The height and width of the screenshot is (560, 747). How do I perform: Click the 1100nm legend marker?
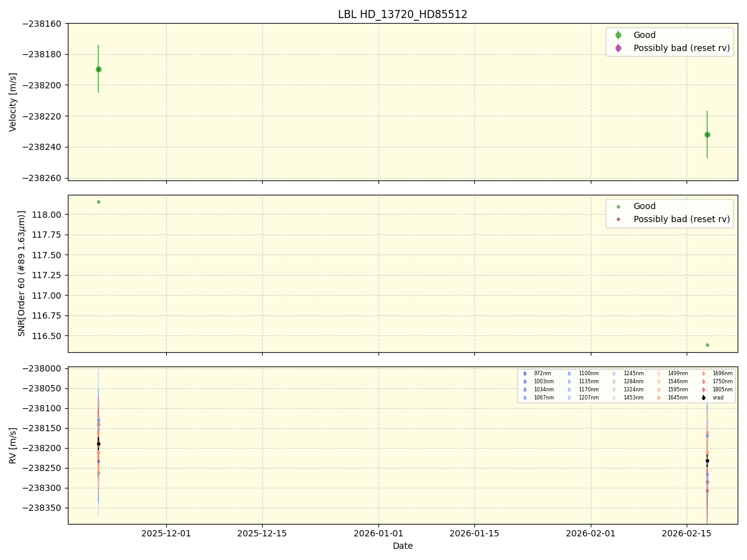tap(569, 373)
